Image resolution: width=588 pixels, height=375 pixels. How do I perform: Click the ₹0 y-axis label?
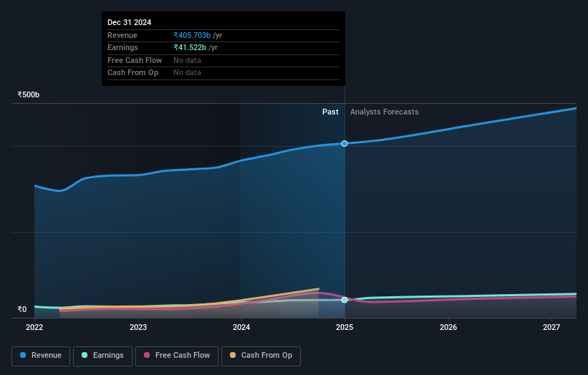pyautogui.click(x=22, y=309)
